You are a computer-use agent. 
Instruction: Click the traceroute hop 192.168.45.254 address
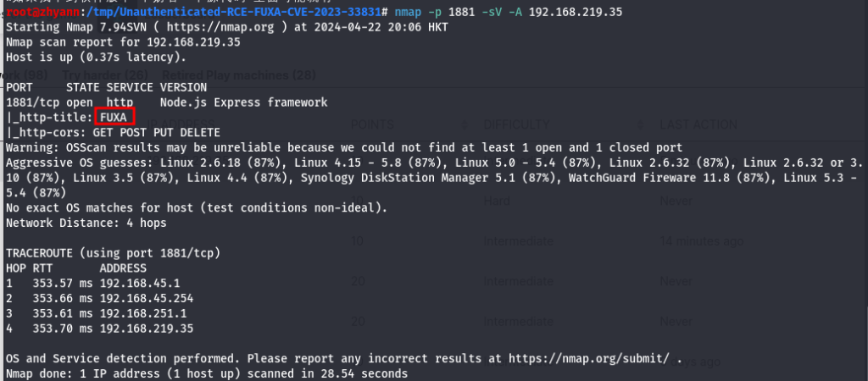147,299
